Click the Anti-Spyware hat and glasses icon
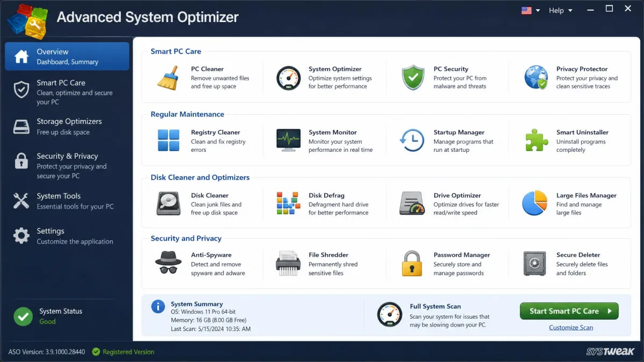Screen dimensions: 644x362 coord(168,263)
